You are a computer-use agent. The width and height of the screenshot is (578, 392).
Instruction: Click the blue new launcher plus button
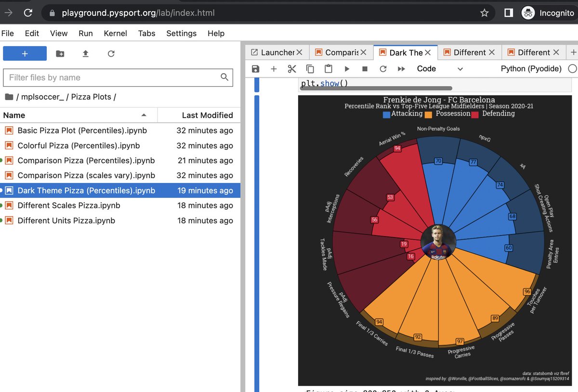click(x=25, y=53)
